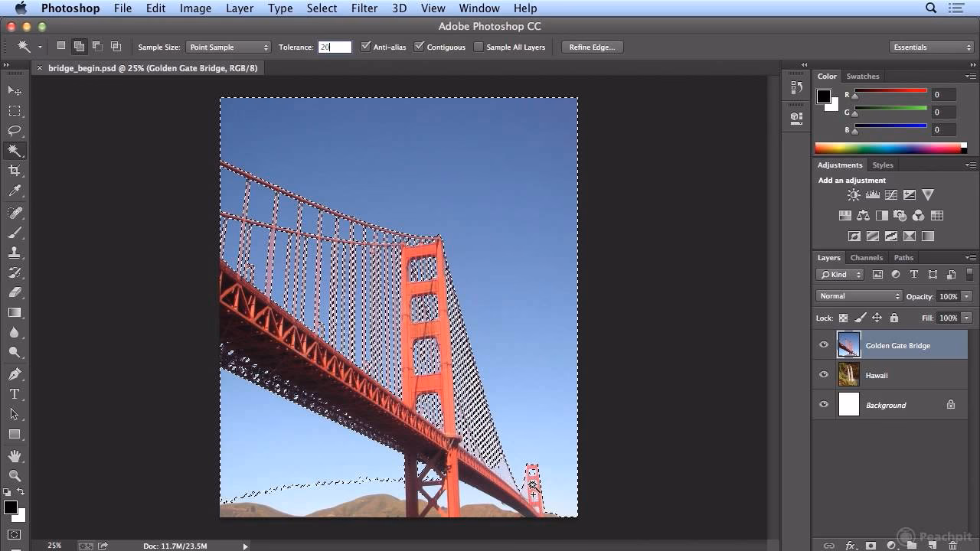Open the Sample Size dropdown
This screenshot has height=551, width=980.
coord(228,47)
